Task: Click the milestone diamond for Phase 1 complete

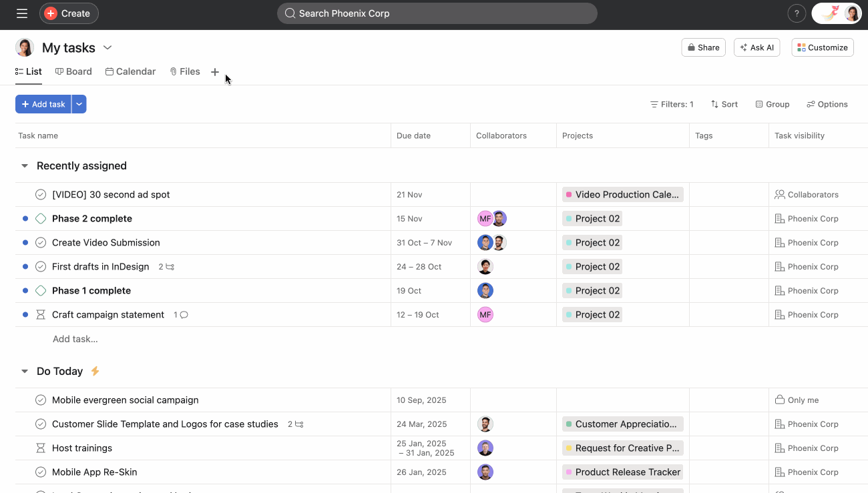Action: [40, 290]
